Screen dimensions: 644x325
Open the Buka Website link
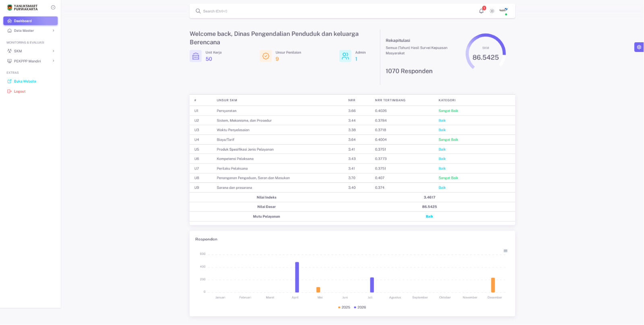pyautogui.click(x=25, y=81)
